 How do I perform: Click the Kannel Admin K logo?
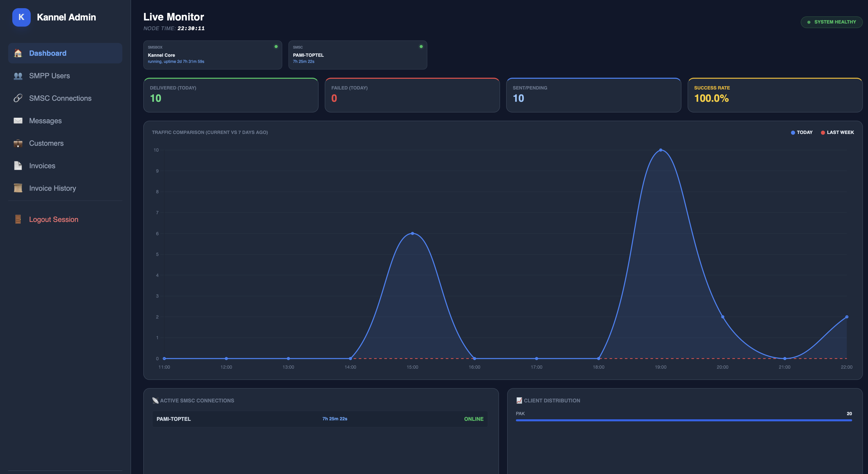point(21,17)
